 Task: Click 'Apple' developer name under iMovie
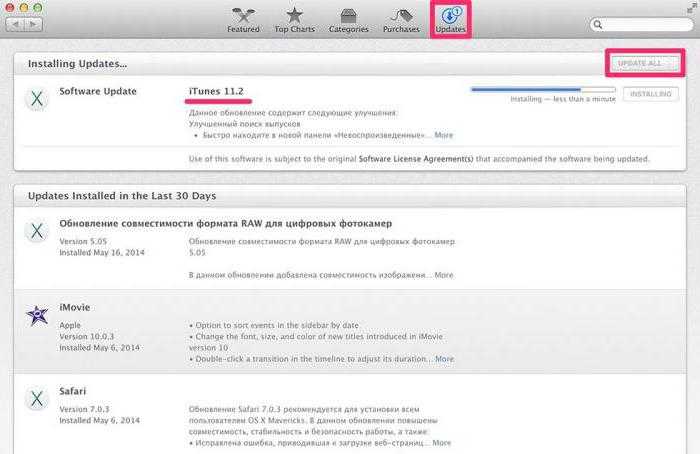[x=70, y=325]
